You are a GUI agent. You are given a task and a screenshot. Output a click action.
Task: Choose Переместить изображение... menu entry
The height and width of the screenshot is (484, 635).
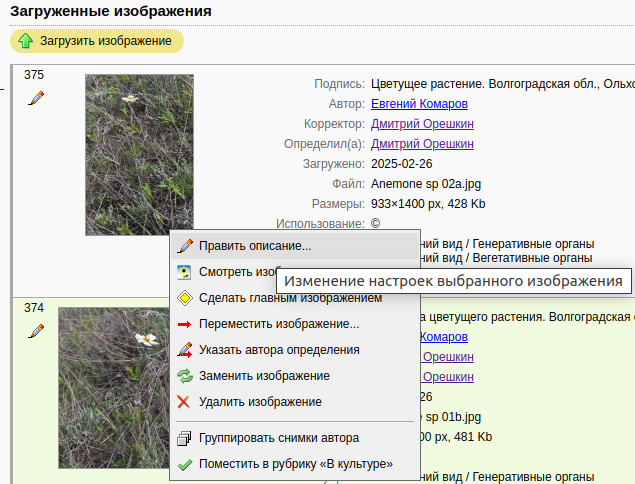279,324
